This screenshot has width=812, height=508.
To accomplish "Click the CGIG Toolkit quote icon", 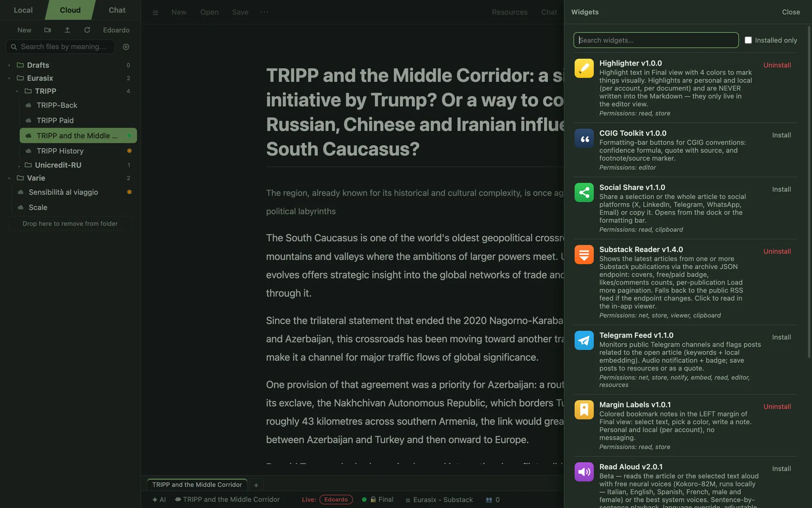I will 584,138.
